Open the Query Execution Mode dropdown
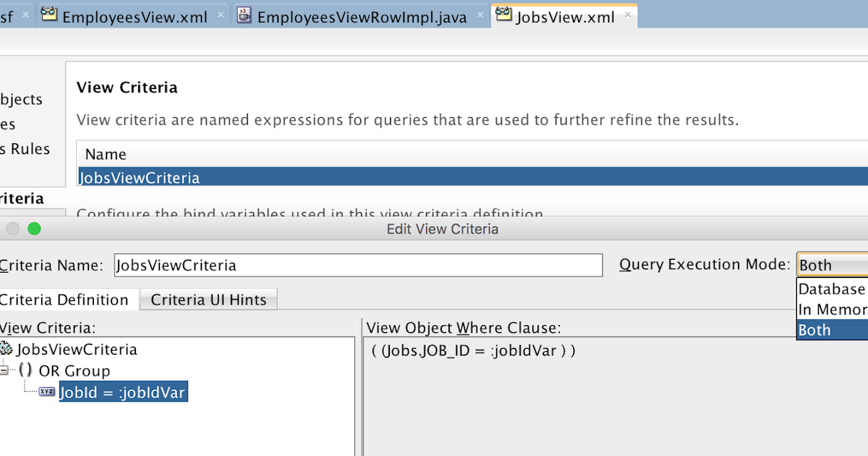Image resolution: width=868 pixels, height=456 pixels. click(832, 265)
